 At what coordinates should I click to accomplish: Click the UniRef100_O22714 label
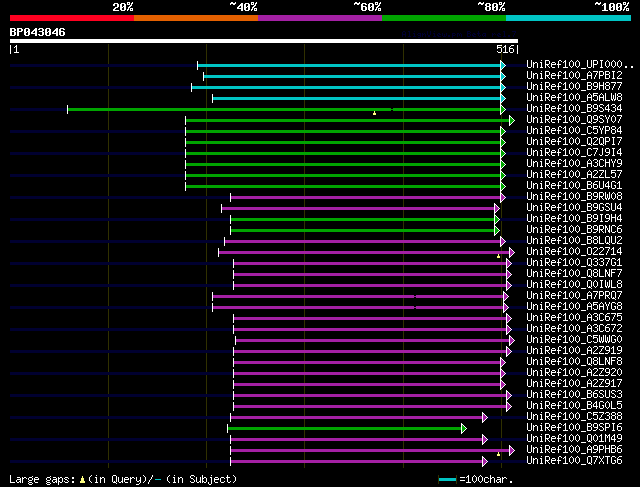tap(574, 252)
